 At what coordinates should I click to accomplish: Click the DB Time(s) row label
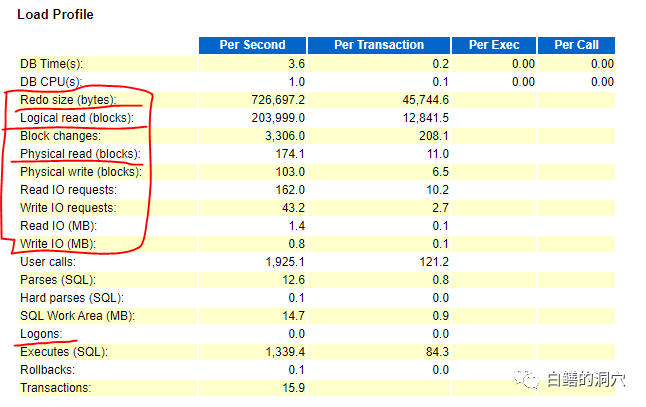[53, 64]
